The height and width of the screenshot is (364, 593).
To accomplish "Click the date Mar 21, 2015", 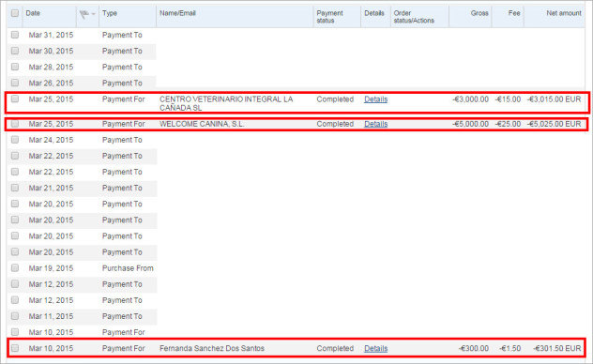I will 51,188.
